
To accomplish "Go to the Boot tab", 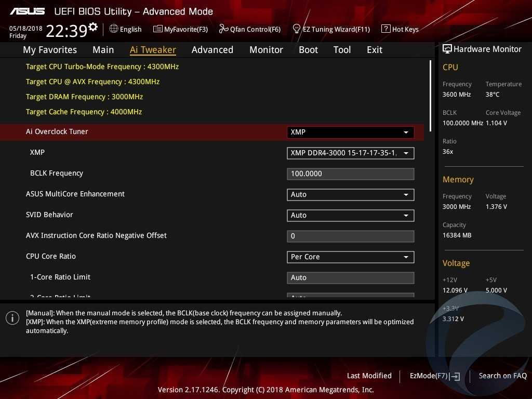I will point(308,50).
